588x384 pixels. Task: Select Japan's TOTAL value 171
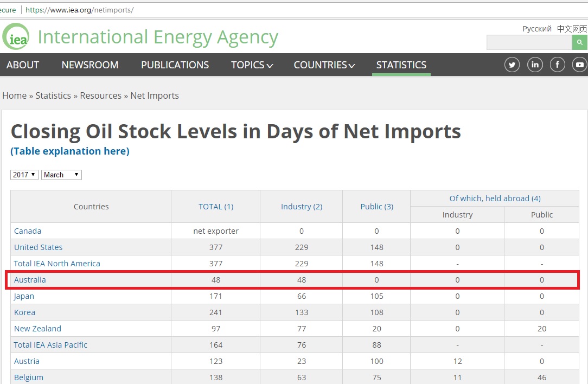(216, 296)
